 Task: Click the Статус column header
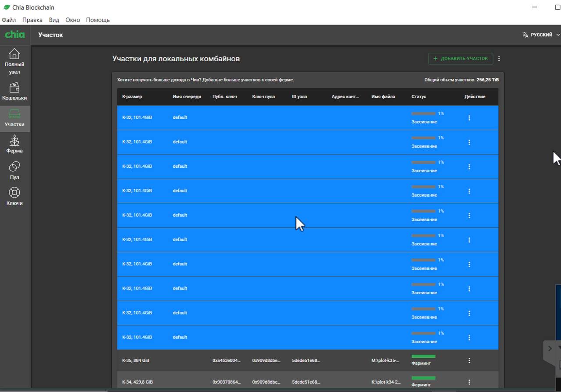(419, 96)
